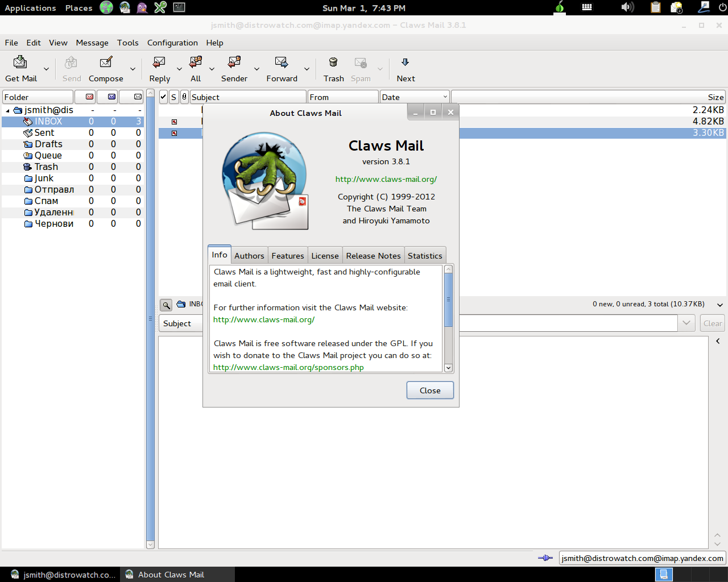Select the Junk folder

coord(73,178)
